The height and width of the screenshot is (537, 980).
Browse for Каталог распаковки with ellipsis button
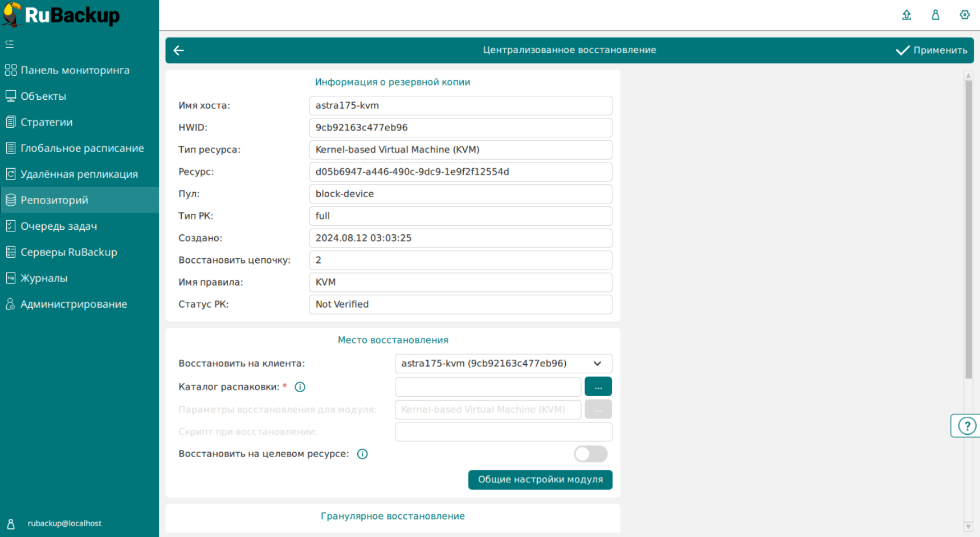click(x=598, y=387)
